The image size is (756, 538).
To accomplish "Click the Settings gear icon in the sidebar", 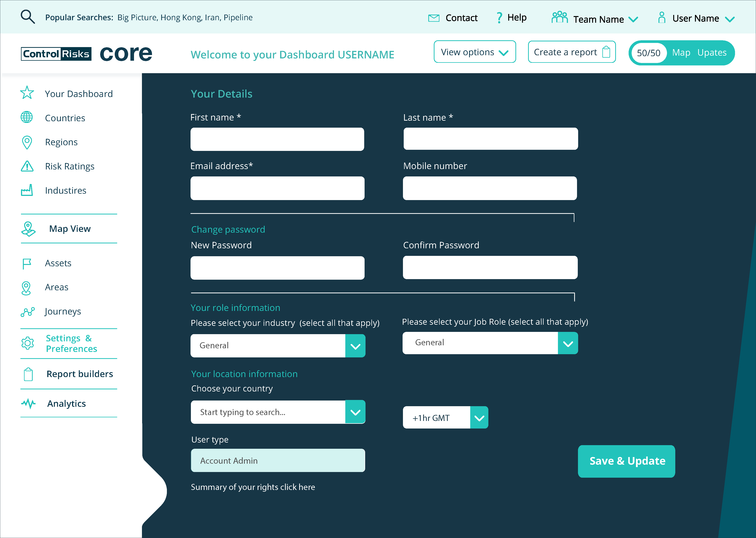I will tap(27, 343).
